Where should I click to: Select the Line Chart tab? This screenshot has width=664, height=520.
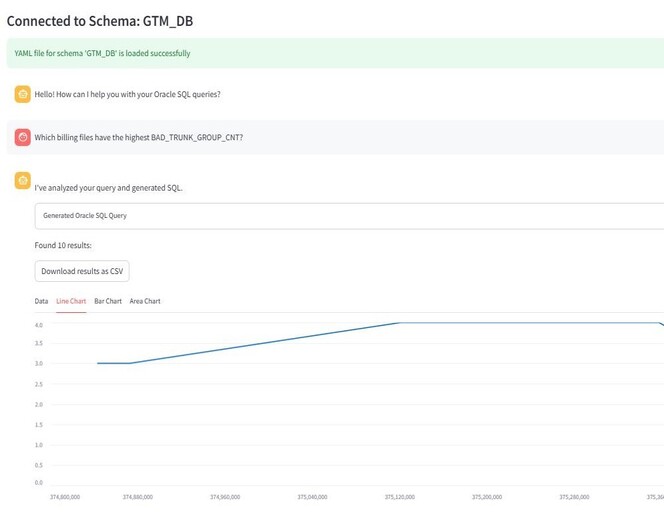tap(71, 301)
